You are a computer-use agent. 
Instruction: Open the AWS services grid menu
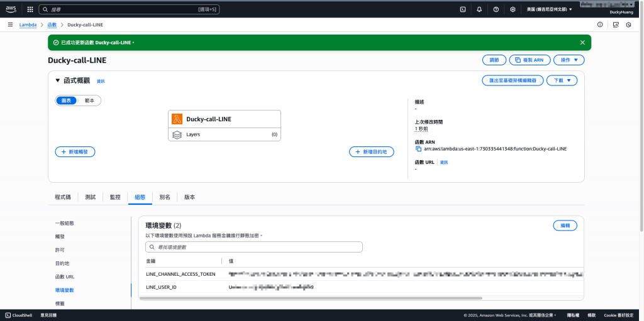(30, 9)
